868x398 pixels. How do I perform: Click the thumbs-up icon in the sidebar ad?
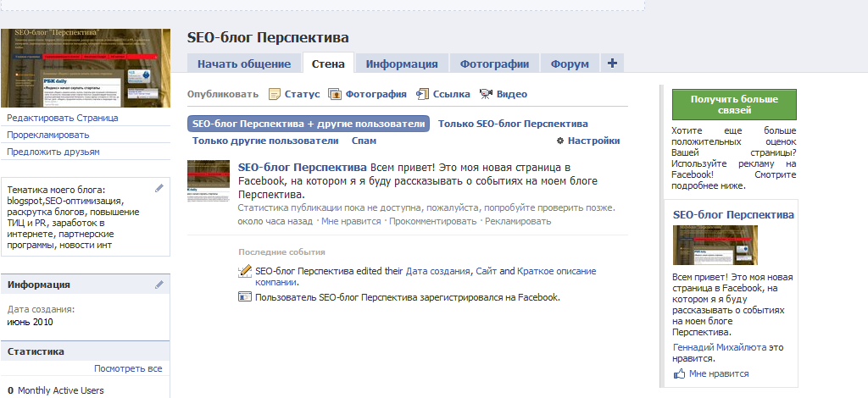[679, 374]
